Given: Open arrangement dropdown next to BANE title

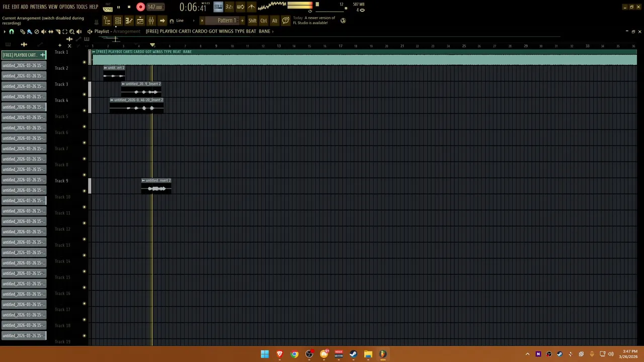Looking at the screenshot, I should click(273, 31).
